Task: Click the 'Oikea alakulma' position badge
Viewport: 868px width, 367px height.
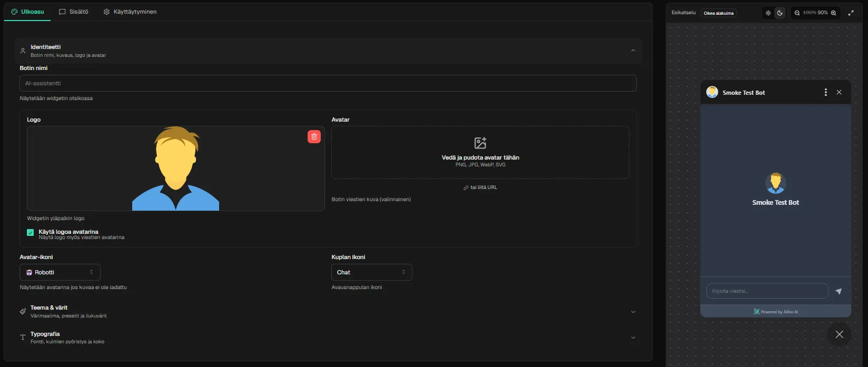Action: pyautogui.click(x=718, y=13)
